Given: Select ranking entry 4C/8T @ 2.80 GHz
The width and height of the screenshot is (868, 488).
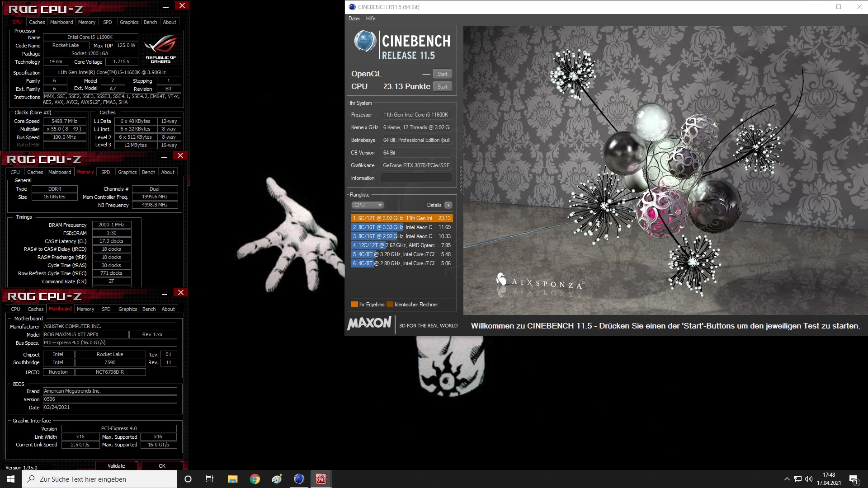Looking at the screenshot, I should pos(401,263).
